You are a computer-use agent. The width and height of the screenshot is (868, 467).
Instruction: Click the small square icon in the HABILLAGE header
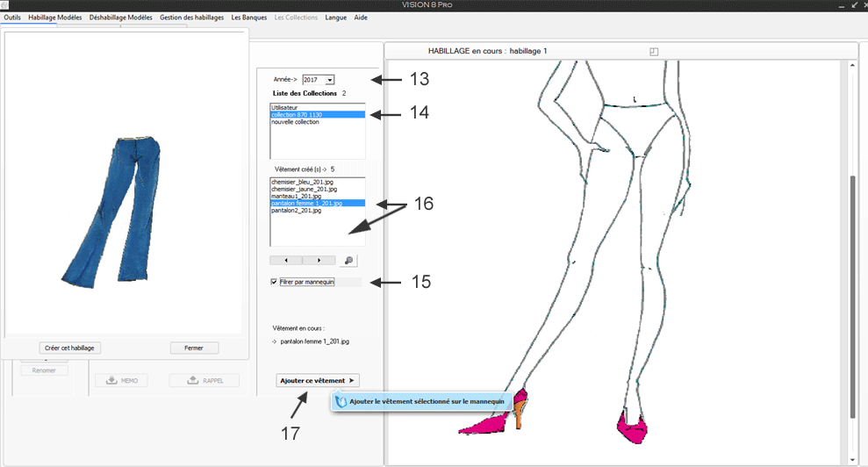point(653,52)
